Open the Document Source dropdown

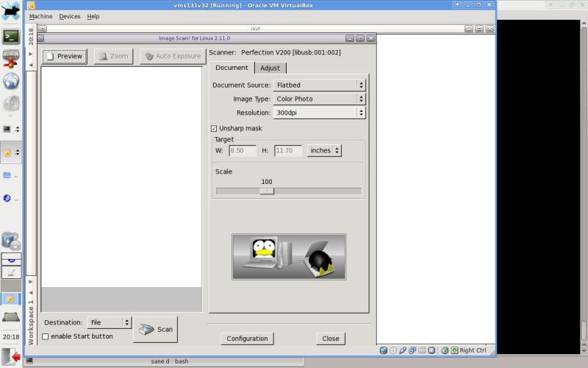(x=319, y=85)
